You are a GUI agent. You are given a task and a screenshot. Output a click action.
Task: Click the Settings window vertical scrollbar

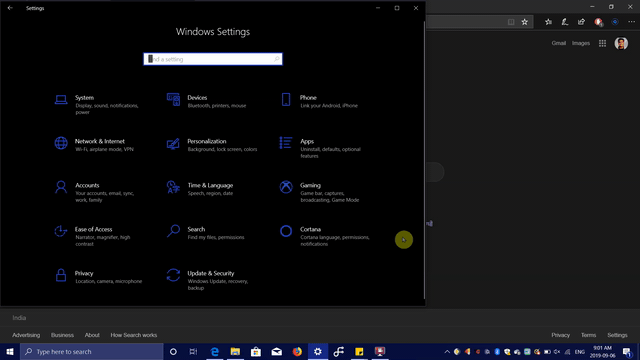(x=424, y=160)
